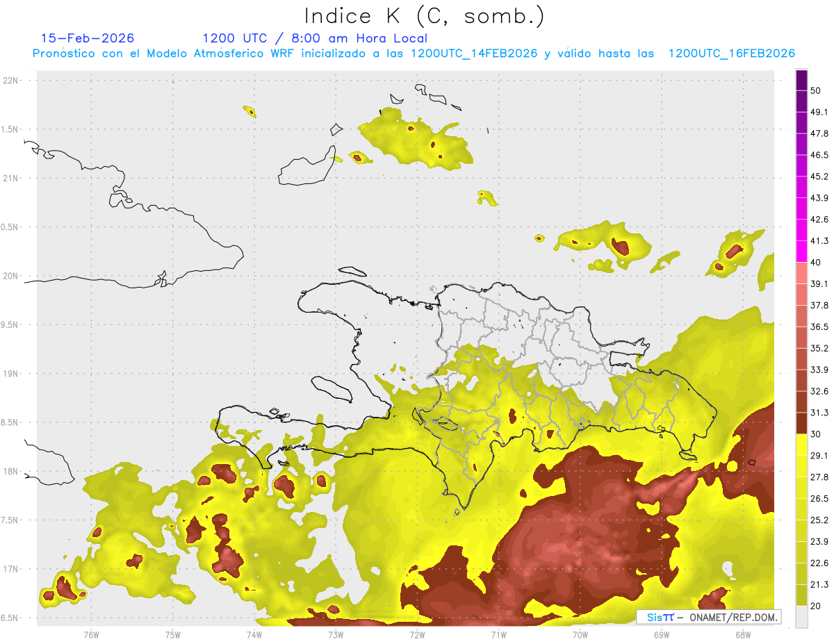Select the 72W longitude axis label
The width and height of the screenshot is (834, 644).
coord(417,634)
